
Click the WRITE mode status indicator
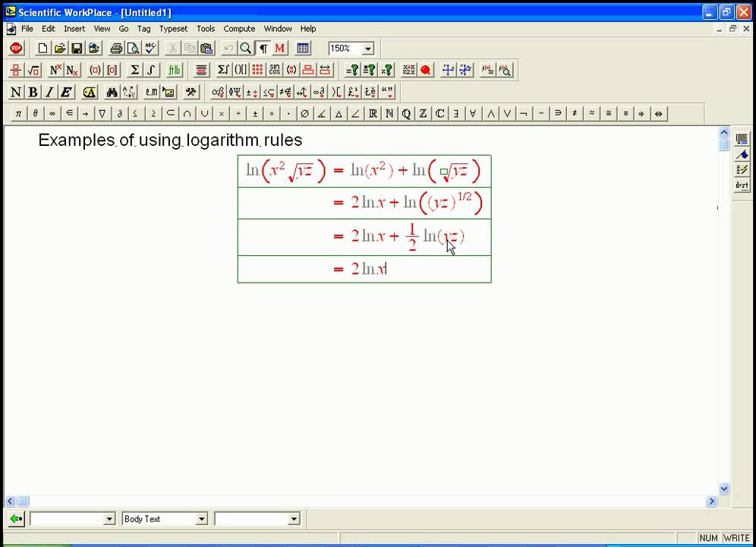pos(736,538)
